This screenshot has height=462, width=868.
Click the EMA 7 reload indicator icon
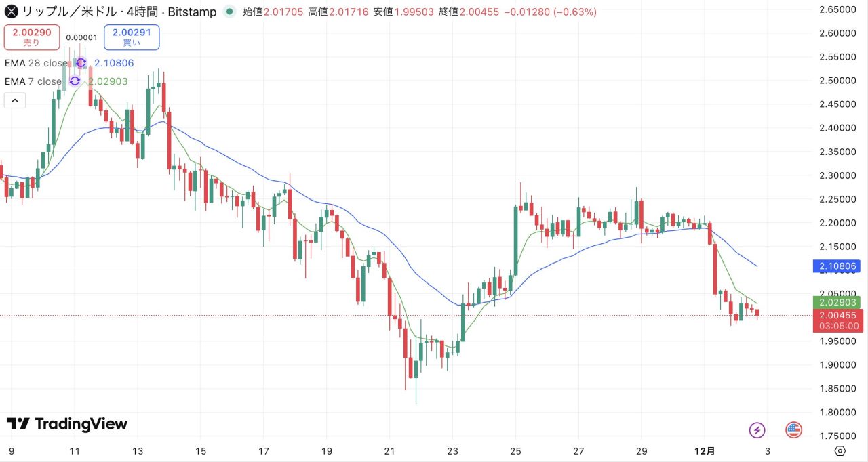pyautogui.click(x=75, y=81)
